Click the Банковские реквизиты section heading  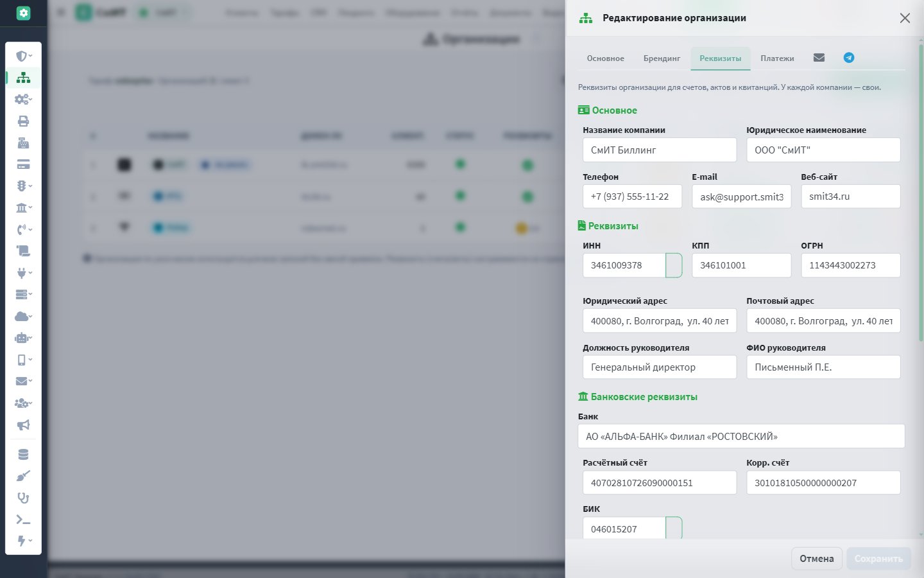(x=638, y=397)
